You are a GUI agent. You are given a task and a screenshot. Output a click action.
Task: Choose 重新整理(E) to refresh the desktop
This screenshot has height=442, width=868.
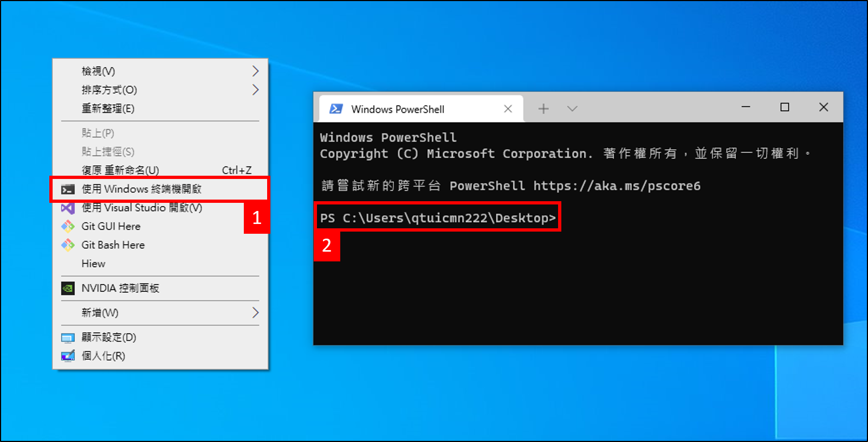(x=160, y=108)
